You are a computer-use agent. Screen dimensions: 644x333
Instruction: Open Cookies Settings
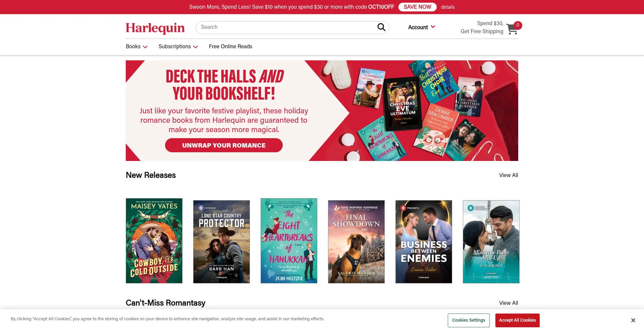469,320
